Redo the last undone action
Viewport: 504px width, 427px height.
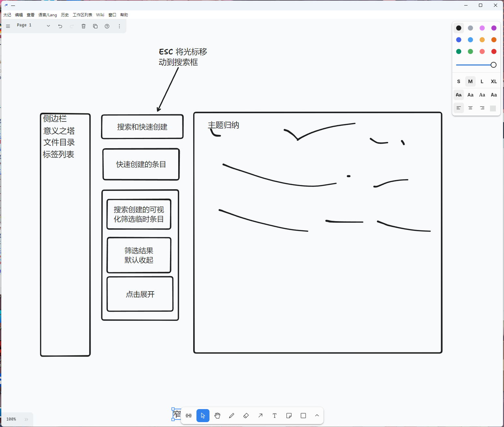click(x=72, y=26)
